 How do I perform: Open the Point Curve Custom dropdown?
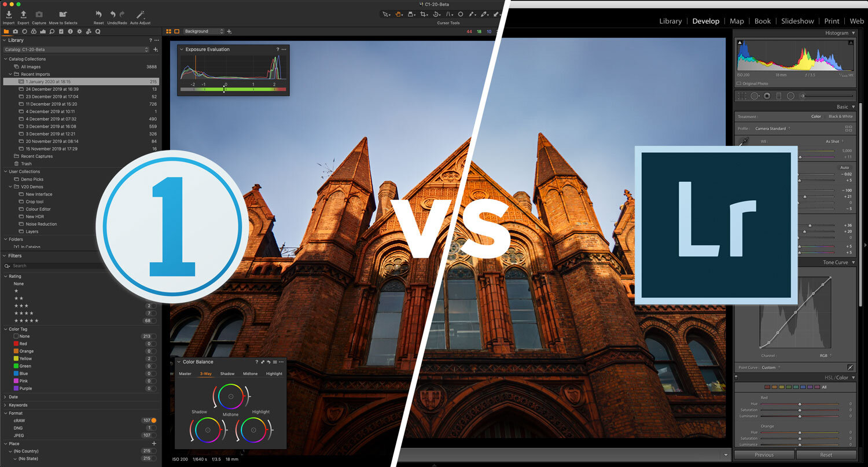771,367
